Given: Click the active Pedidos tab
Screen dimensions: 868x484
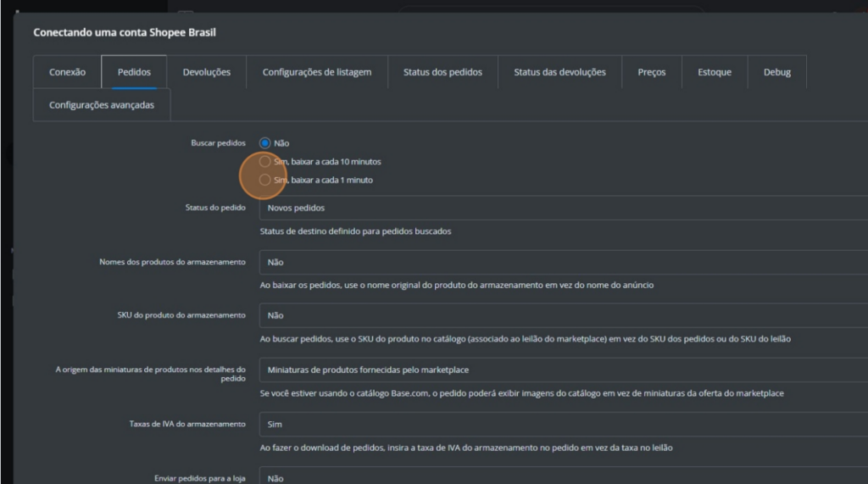Looking at the screenshot, I should coord(134,72).
